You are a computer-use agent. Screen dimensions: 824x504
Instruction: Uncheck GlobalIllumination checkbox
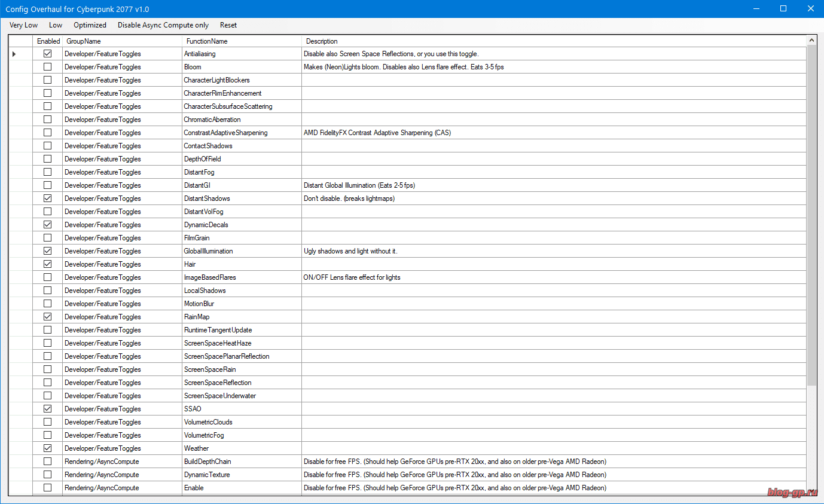(x=48, y=251)
